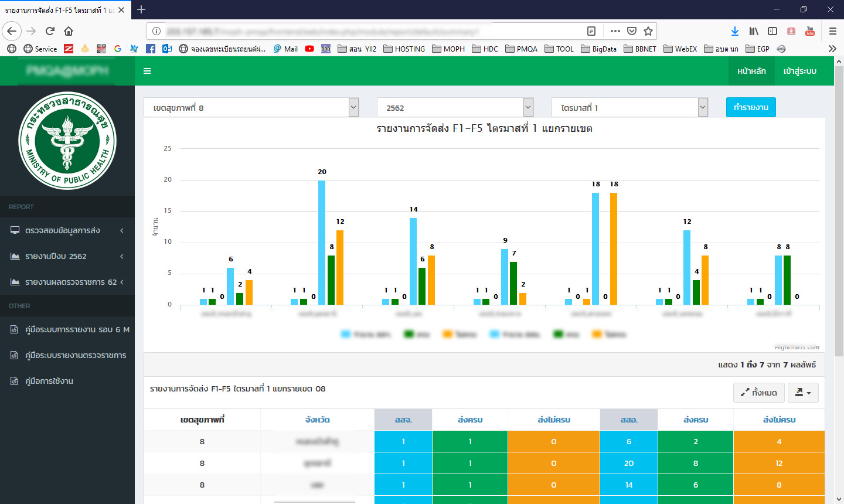Click the ทั้งหมด expand button

pyautogui.click(x=759, y=393)
